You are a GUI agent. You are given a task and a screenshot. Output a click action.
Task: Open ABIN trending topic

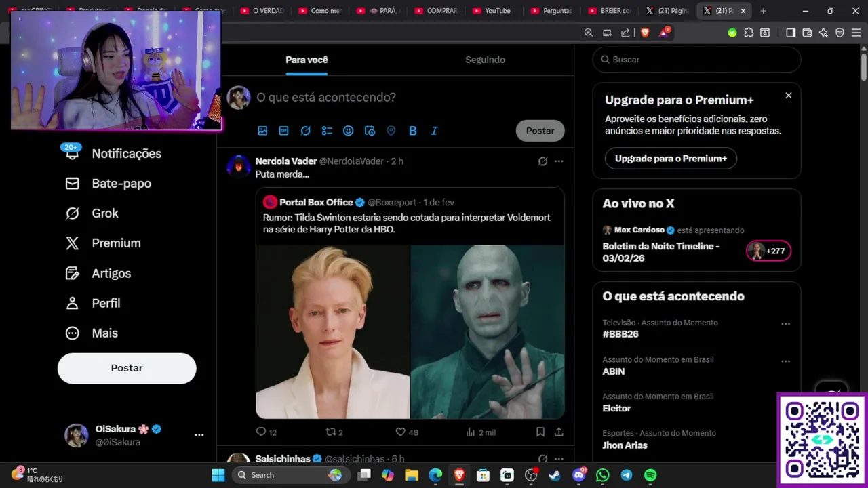[x=614, y=371]
